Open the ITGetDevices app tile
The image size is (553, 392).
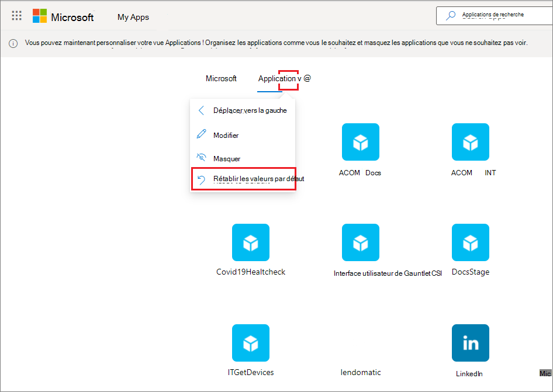tap(251, 343)
